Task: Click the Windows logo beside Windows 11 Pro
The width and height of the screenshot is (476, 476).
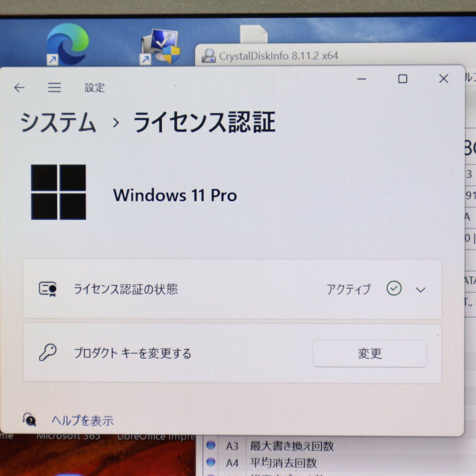Action: 58,192
